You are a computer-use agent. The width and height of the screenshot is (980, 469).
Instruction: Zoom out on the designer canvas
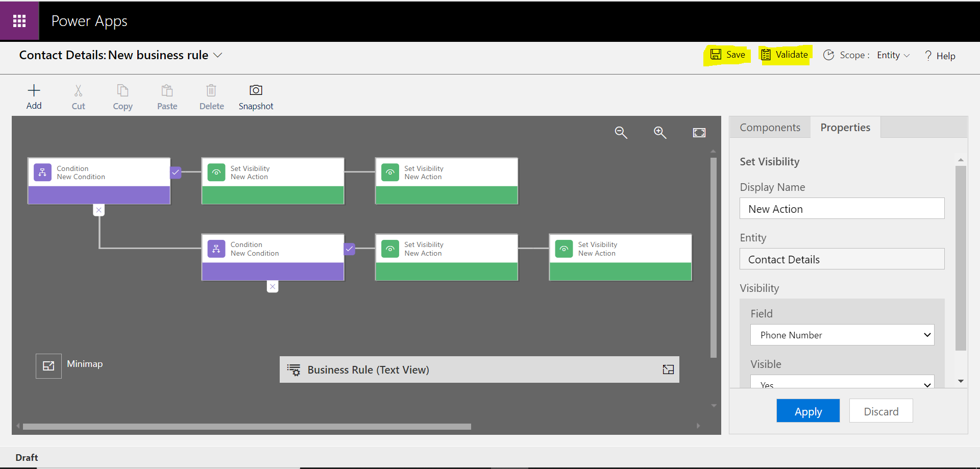click(621, 133)
